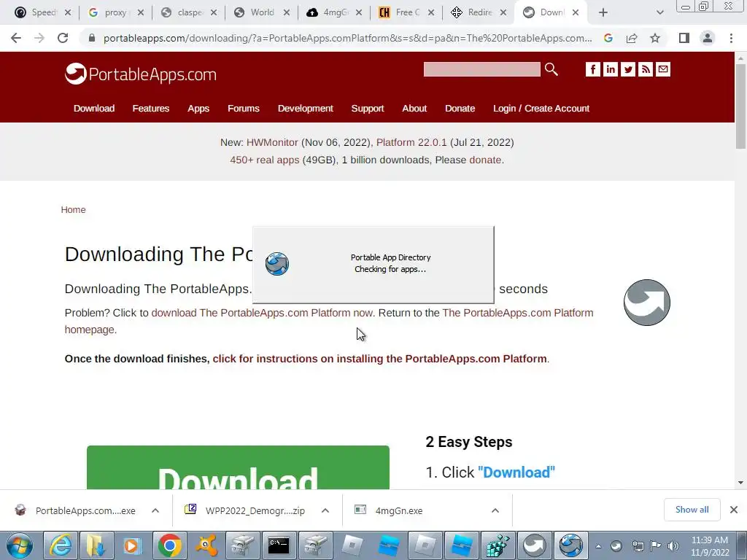Screen dimensions: 747x560
Task: Click the blue "Download" text in step 1
Action: [516, 472]
